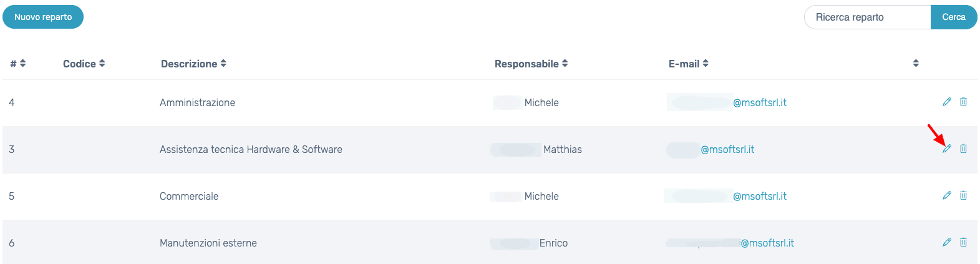This screenshot has width=980, height=264.
Task: Sort the list by Descrizione
Action: coord(193,64)
